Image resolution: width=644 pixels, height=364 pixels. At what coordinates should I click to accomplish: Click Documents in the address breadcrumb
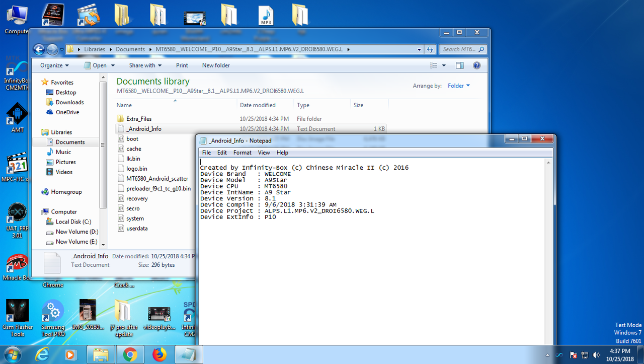point(130,49)
